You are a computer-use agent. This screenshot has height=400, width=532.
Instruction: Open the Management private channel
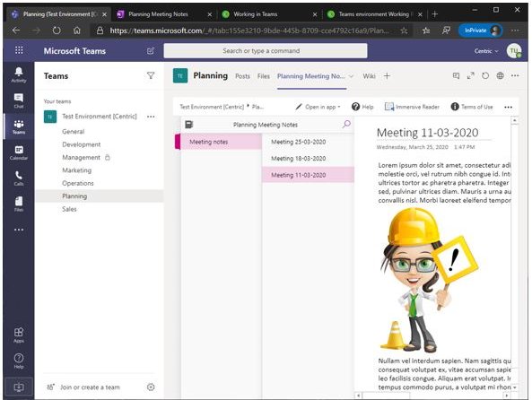point(81,158)
